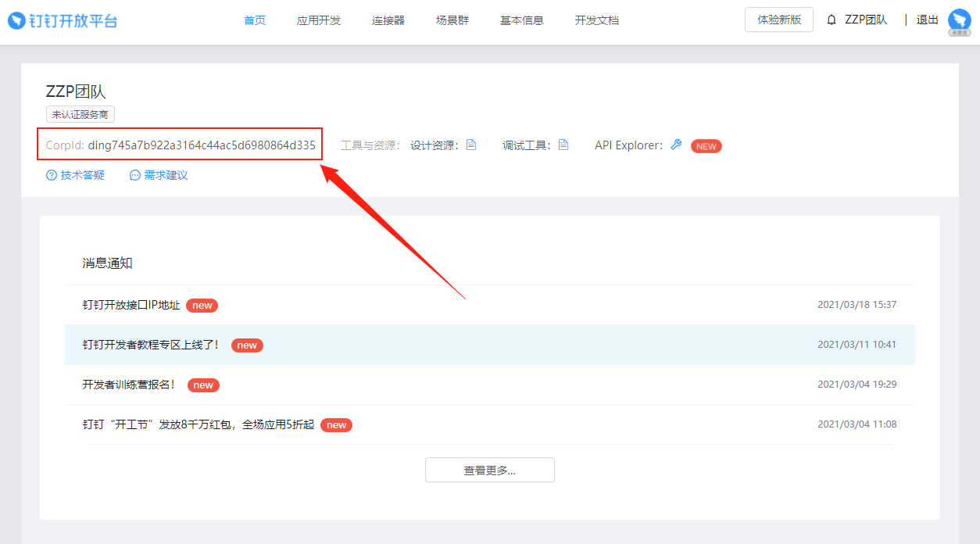
Task: Click the ZZP团队 account name
Action: [x=867, y=20]
